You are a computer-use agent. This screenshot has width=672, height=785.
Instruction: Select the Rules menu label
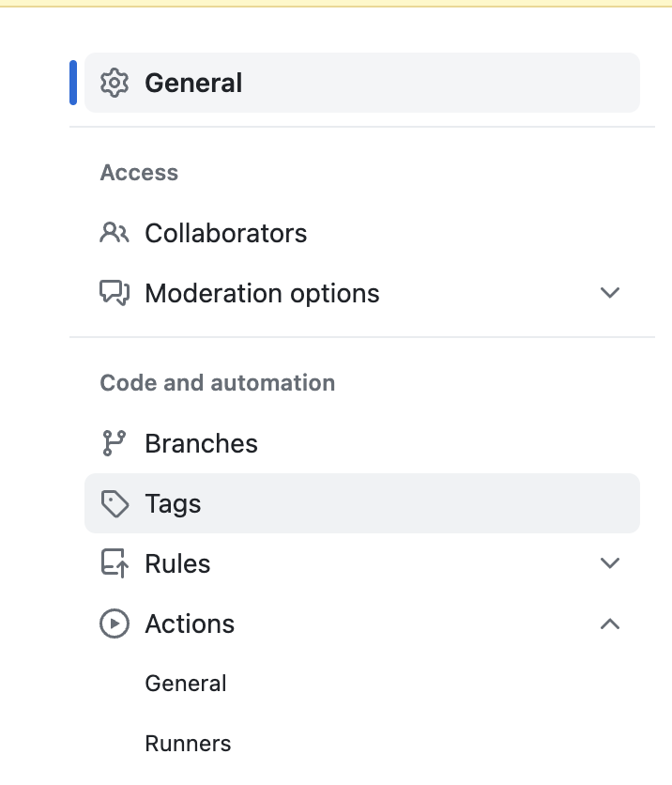pyautogui.click(x=177, y=563)
